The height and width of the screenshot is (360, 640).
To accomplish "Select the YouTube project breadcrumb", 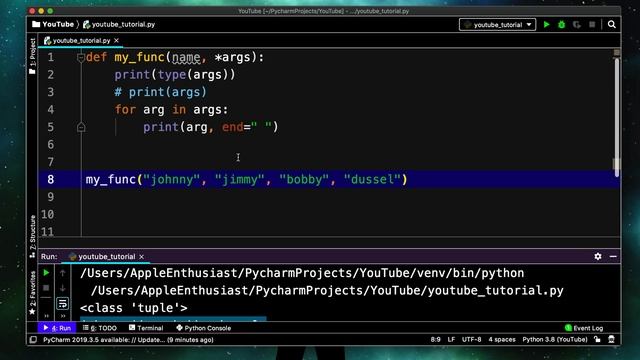I will click(x=53, y=24).
